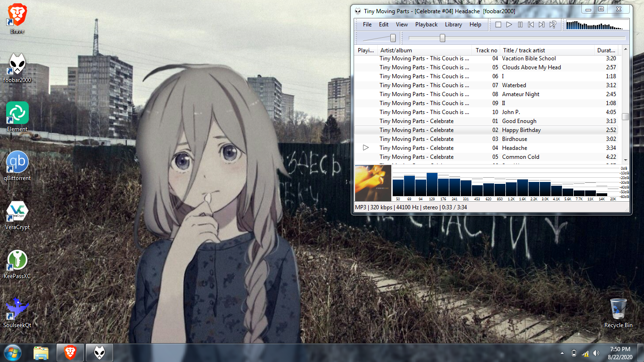
Task: Click the Brave taskbar button
Action: (70, 353)
